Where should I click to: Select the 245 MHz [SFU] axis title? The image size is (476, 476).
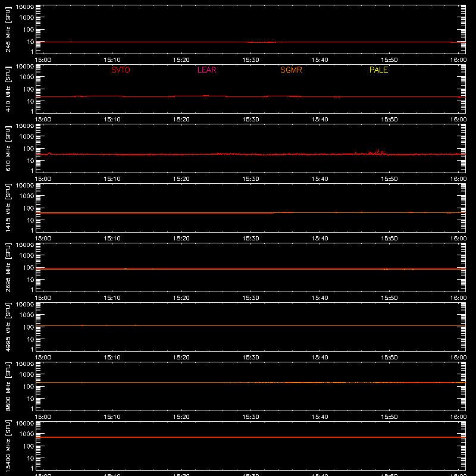click(8, 29)
